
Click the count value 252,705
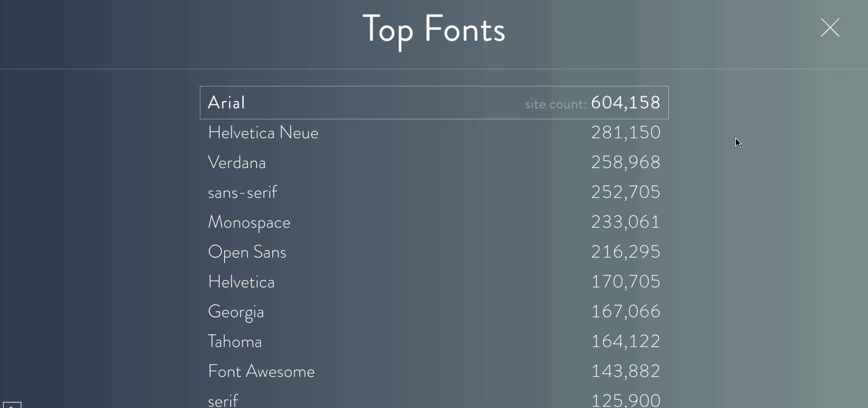[626, 192]
